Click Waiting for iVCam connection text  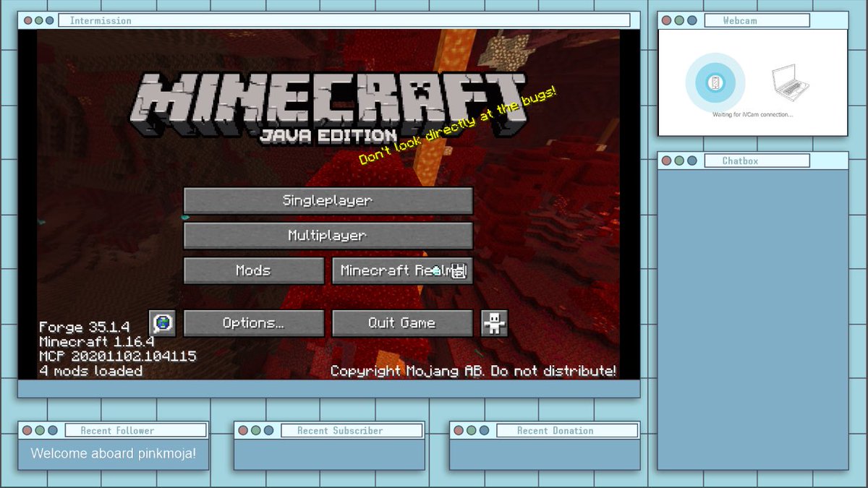click(752, 114)
